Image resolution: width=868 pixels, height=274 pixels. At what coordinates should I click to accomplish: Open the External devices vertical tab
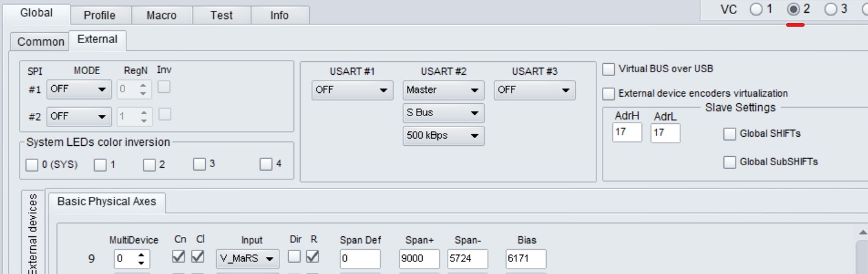[x=33, y=234]
